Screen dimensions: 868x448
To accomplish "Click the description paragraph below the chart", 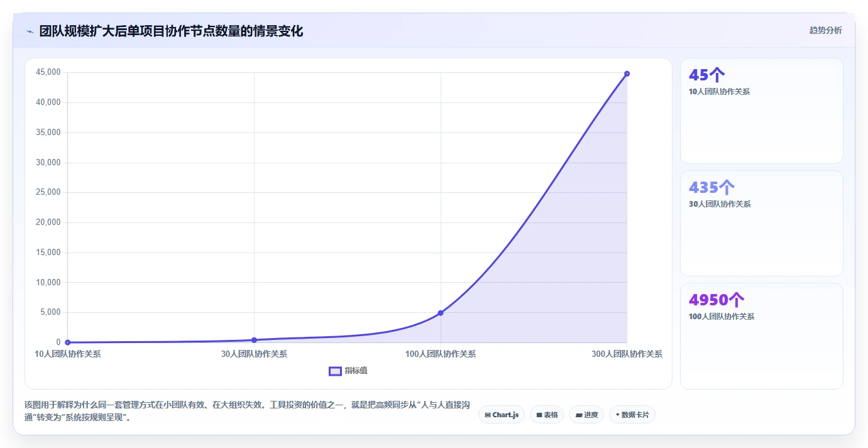I will click(247, 412).
